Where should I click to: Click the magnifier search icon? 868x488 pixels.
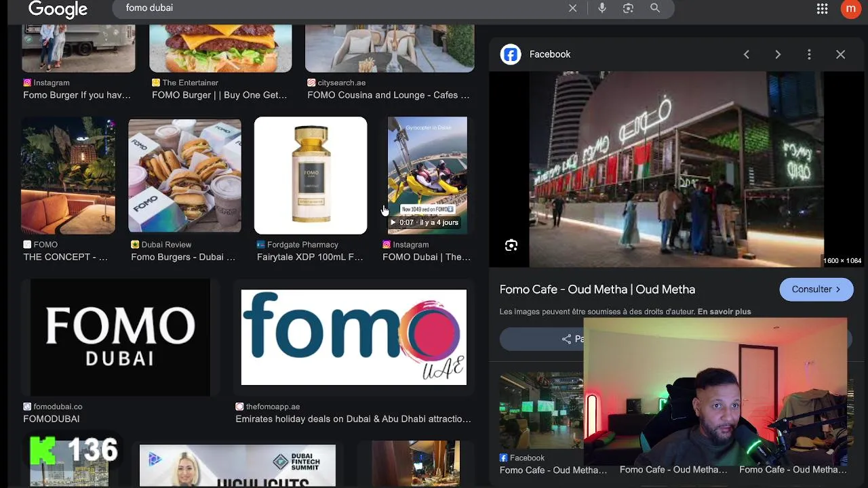pyautogui.click(x=655, y=8)
